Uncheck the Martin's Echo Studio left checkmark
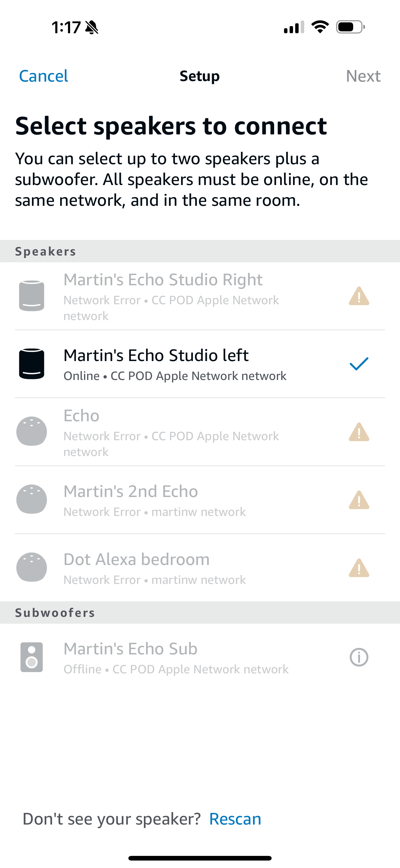Viewport: 400px width, 868px height. click(x=359, y=364)
